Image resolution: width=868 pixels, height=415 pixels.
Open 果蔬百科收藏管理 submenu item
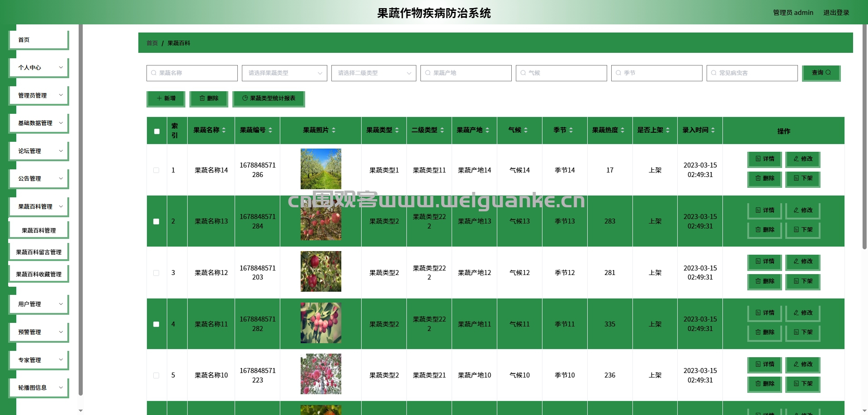point(39,275)
